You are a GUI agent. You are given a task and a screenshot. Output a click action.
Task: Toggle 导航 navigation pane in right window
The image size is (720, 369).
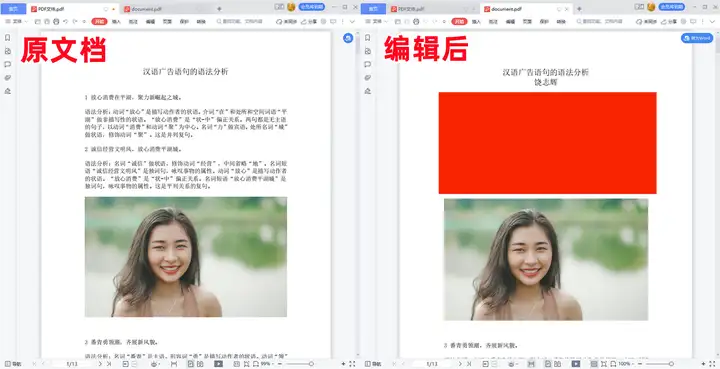373,364
